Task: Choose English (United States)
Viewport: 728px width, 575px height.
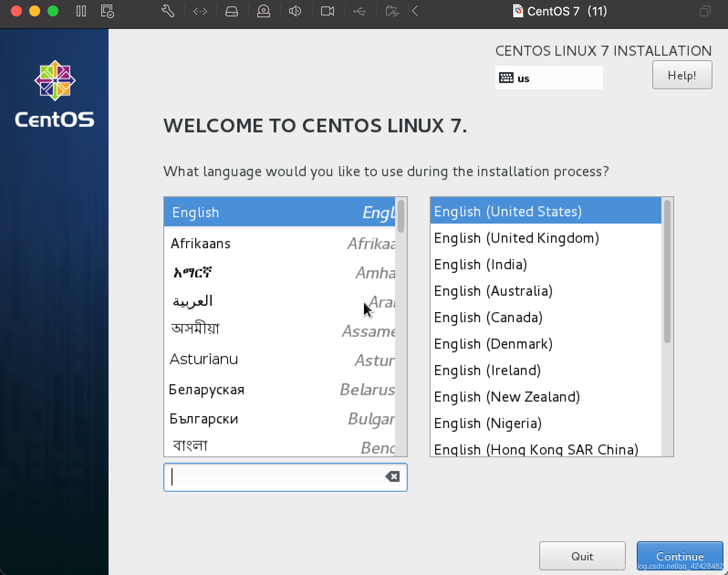Action: click(546, 211)
